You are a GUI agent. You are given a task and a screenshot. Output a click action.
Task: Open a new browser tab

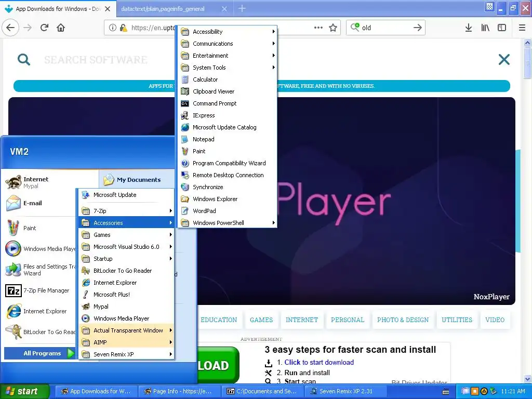click(242, 8)
